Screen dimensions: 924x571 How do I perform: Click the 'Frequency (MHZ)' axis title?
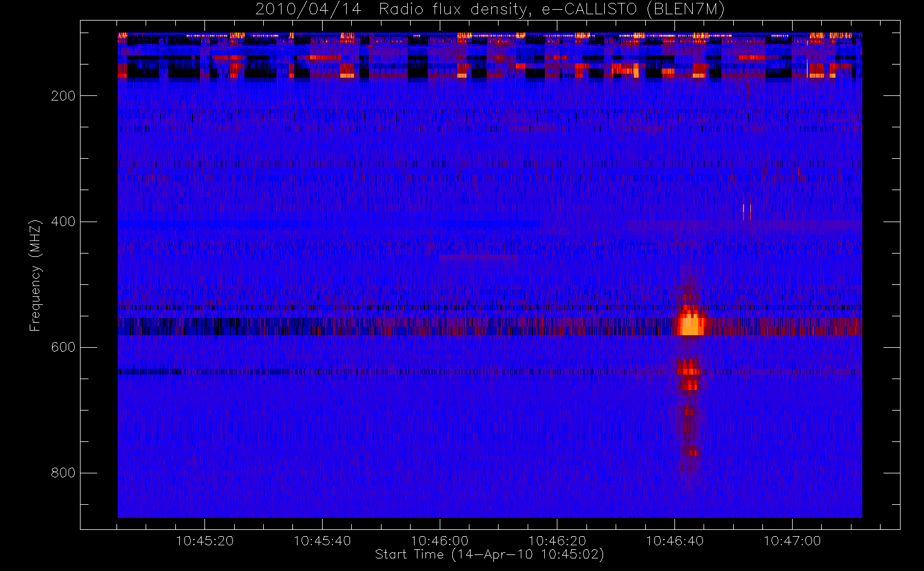pos(35,275)
